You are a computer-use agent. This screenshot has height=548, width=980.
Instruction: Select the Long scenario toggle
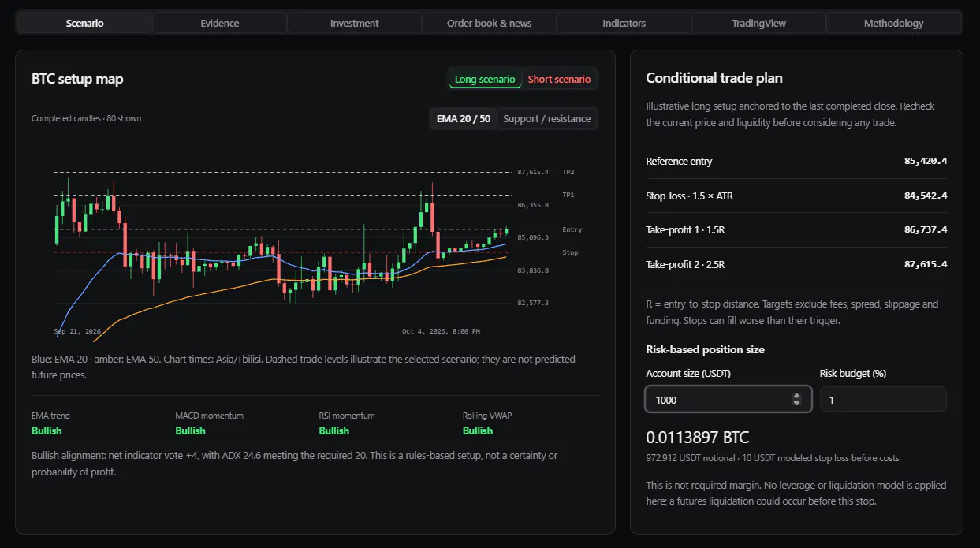click(x=485, y=79)
